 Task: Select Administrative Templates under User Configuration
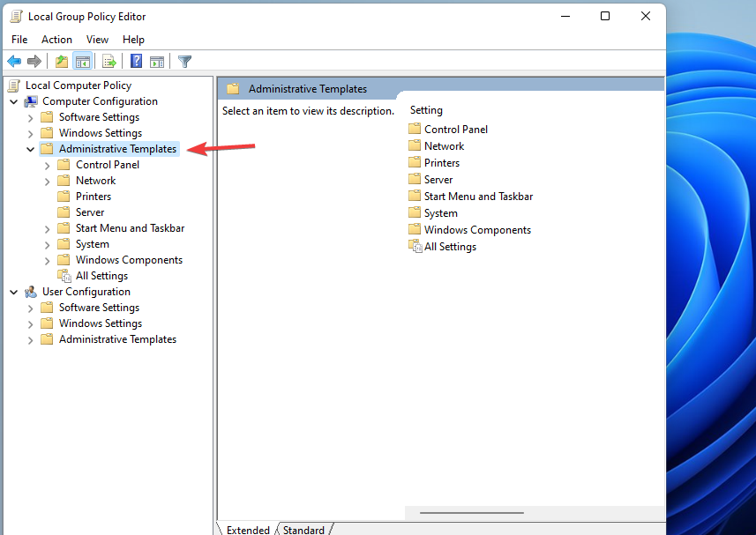pos(117,339)
